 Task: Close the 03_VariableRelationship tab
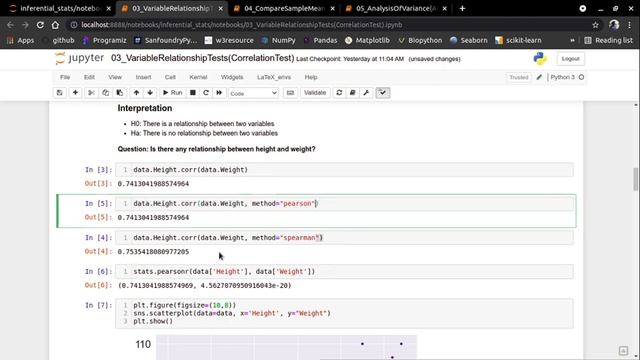coord(221,9)
